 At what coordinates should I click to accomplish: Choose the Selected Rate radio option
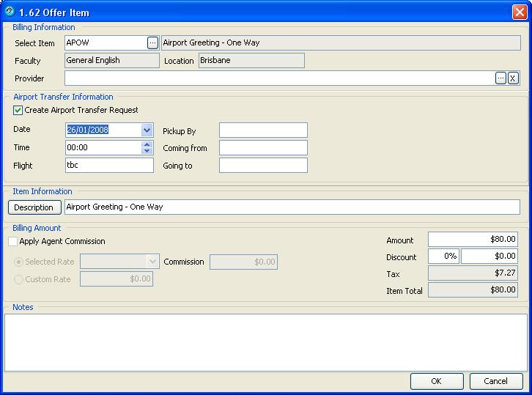18,262
